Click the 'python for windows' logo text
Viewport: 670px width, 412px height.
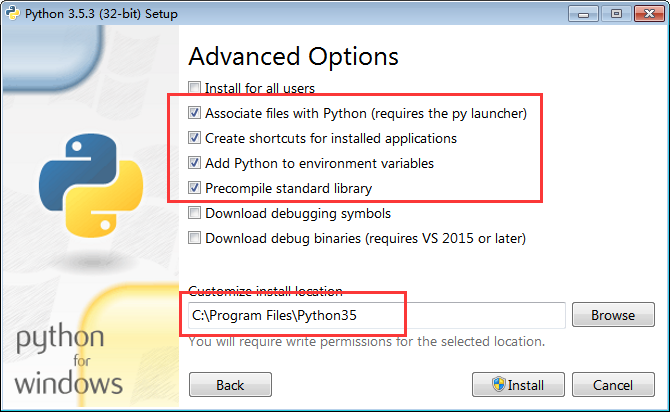click(69, 359)
